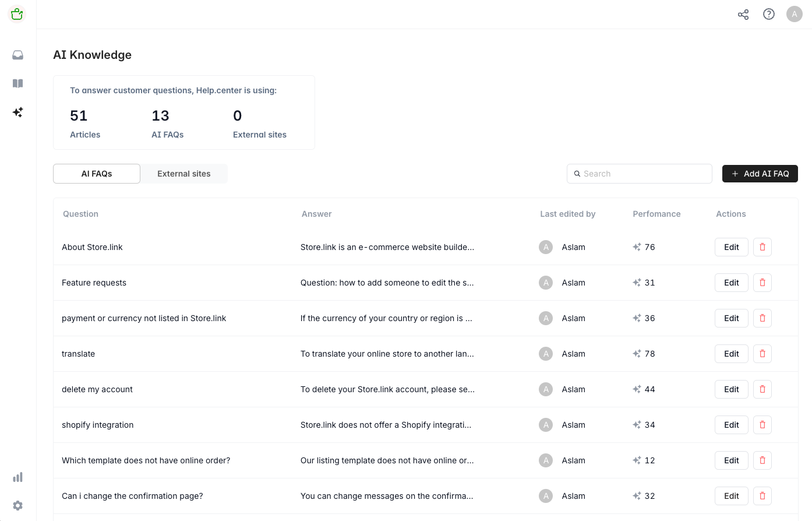The image size is (812, 521).
Task: Delete the shopify integration FAQ
Action: tap(762, 425)
